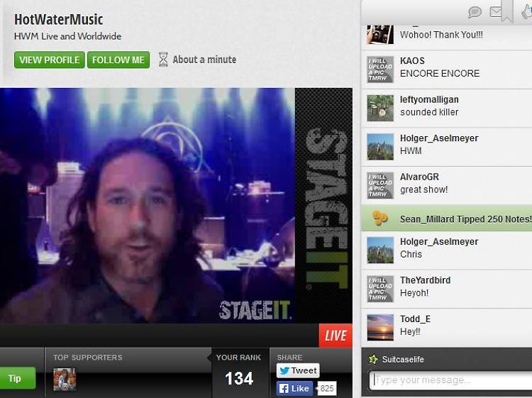Viewport: 532px width, 398px height.
Task: Click the Facebook like count 825
Action: click(x=327, y=388)
